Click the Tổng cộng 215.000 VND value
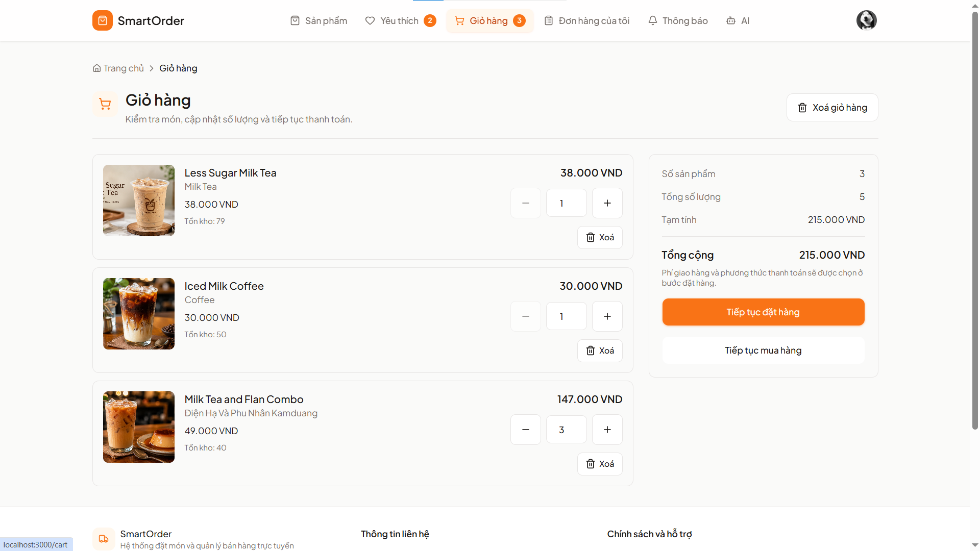Image resolution: width=980 pixels, height=551 pixels. click(x=831, y=255)
